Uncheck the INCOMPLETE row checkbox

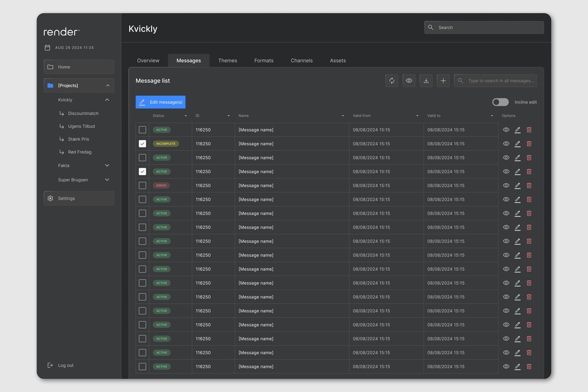point(142,143)
